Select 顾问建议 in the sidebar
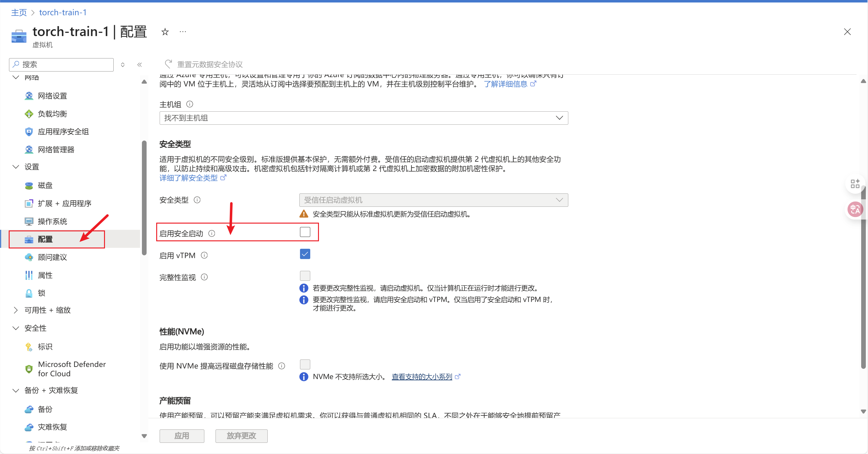The image size is (868, 454). 52,257
